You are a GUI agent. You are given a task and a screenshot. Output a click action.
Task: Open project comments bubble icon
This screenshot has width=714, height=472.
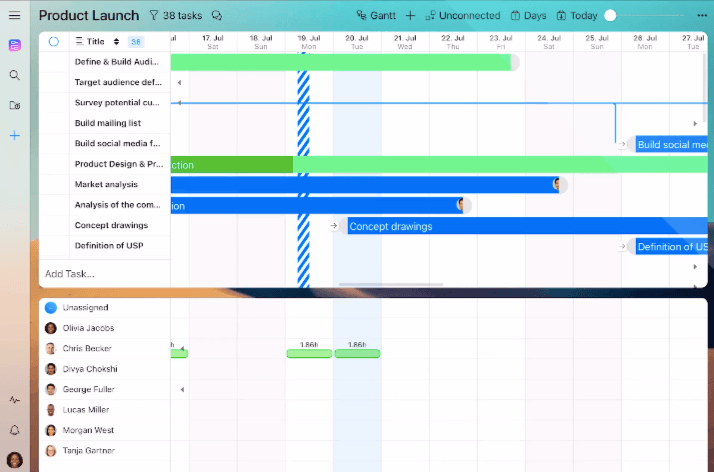coord(217,15)
